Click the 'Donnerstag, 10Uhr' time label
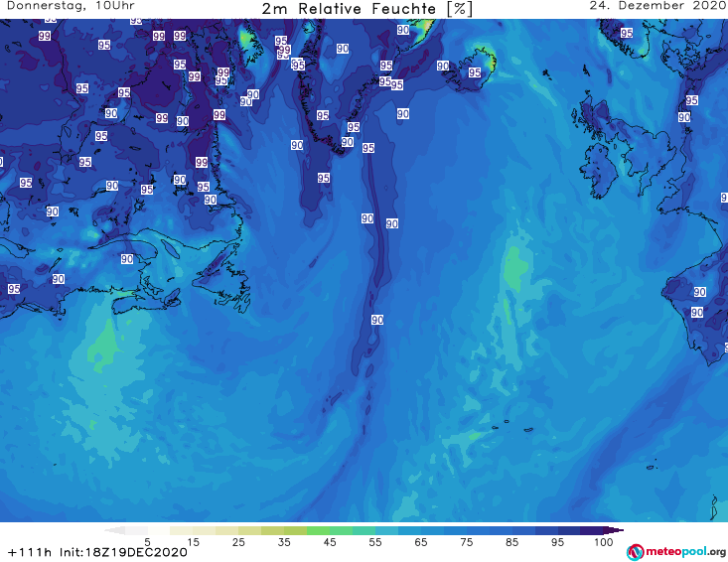This screenshot has width=728, height=562. pyautogui.click(x=71, y=6)
